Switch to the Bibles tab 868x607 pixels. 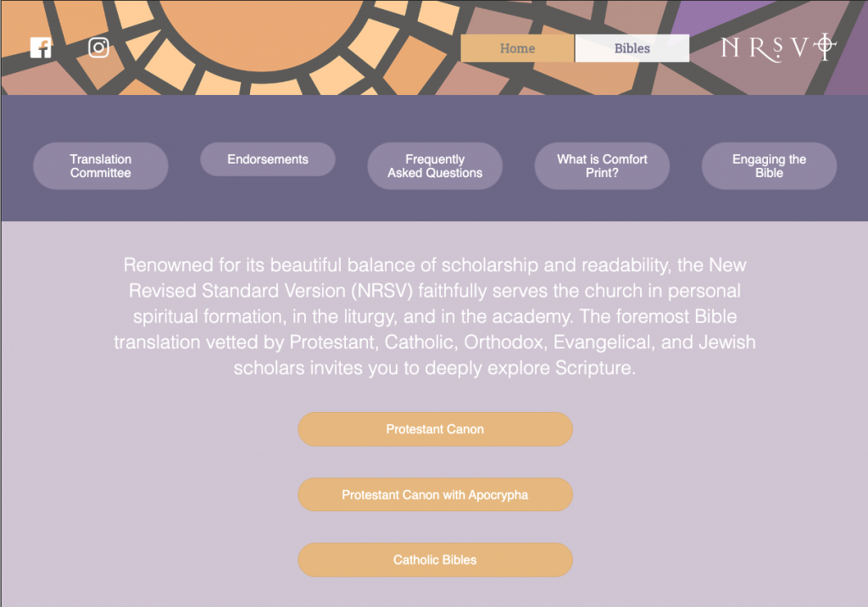pos(632,48)
